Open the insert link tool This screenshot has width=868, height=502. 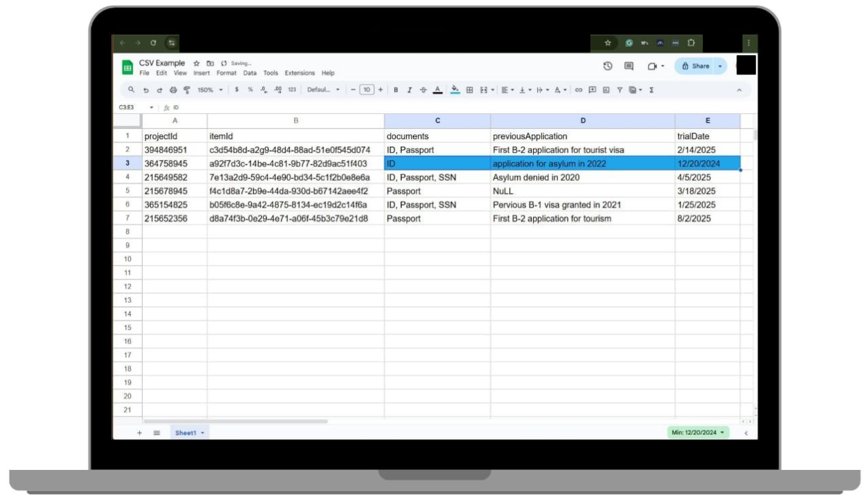(x=580, y=89)
